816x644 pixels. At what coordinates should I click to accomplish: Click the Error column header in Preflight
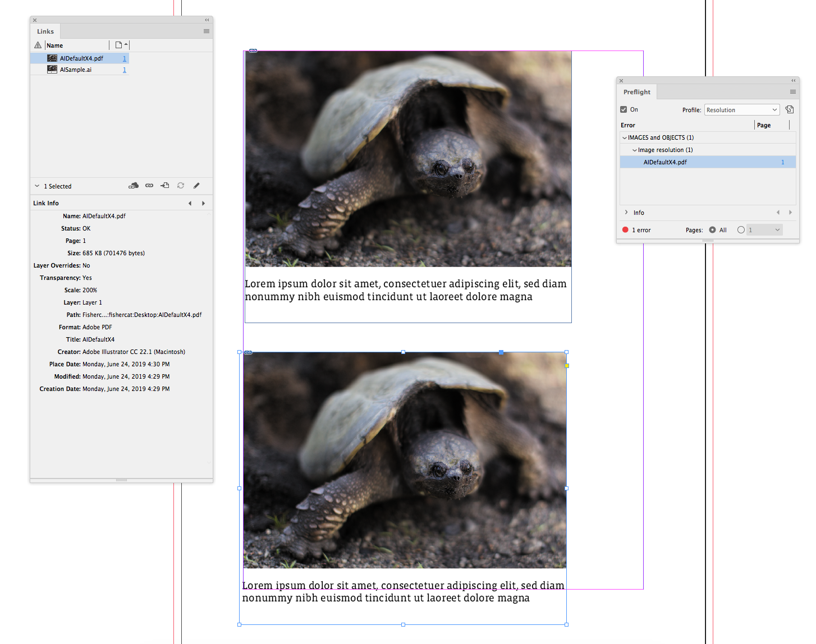tap(628, 125)
